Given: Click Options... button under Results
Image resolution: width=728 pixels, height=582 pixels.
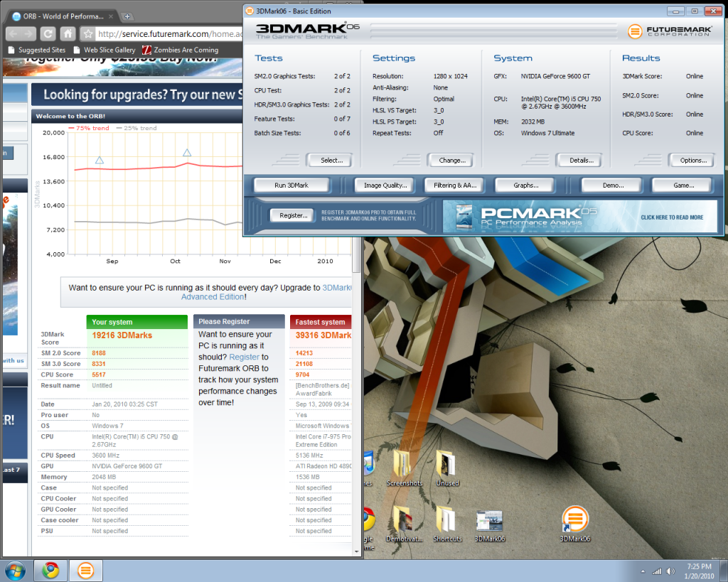Looking at the screenshot, I should tap(691, 160).
